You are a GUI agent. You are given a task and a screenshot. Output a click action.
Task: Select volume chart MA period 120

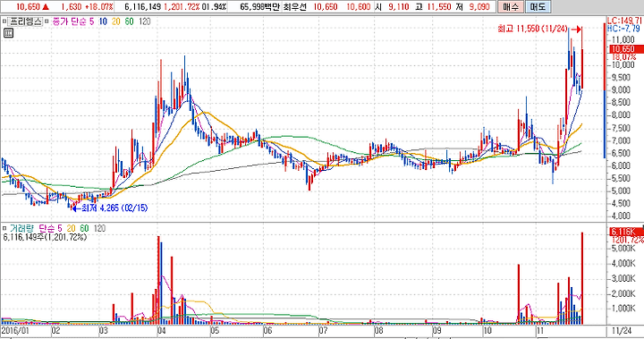tap(99, 228)
